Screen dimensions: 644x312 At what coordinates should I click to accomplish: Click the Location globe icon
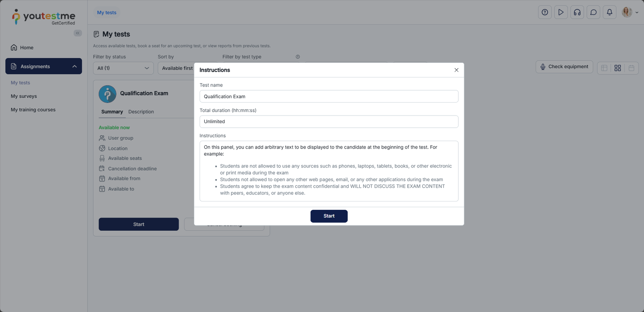(102, 149)
